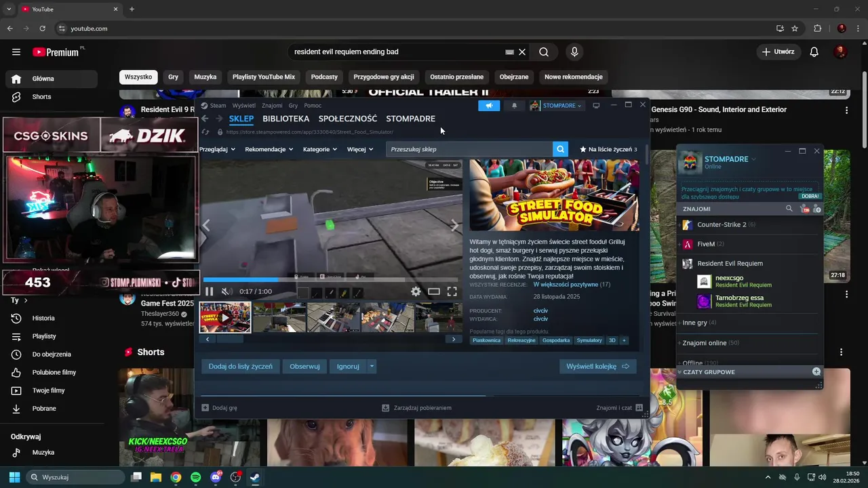Open status dropdown next to STOMPADRE in friends window
The image size is (868, 488).
tap(753, 159)
